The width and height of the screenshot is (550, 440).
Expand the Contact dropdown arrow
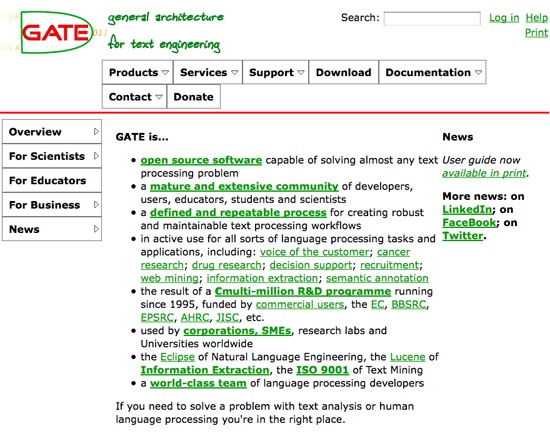[159, 97]
